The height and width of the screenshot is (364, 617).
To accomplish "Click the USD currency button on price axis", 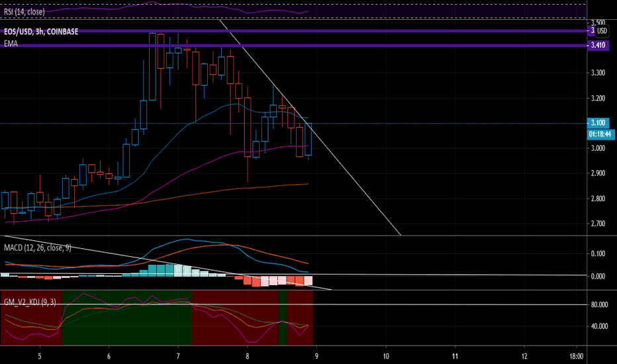I will pos(602,30).
